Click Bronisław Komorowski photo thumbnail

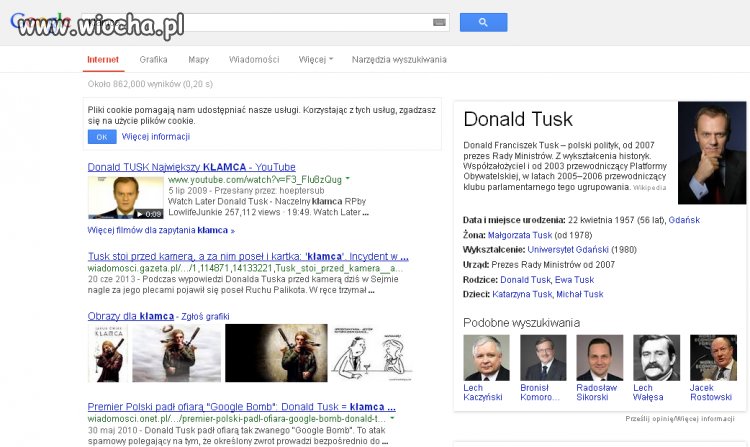point(543,358)
